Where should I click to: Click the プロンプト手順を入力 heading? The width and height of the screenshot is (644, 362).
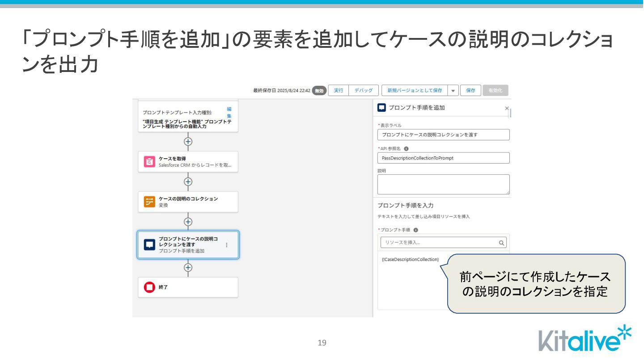pos(405,206)
